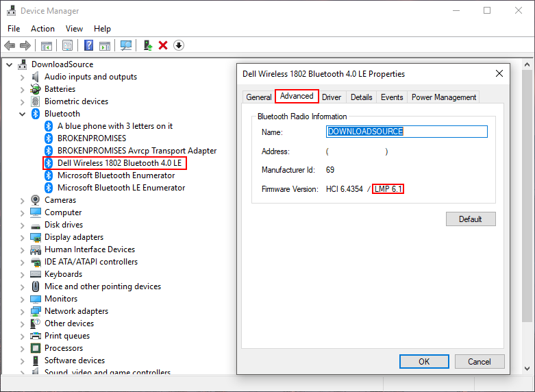Click the blue Help question-mark icon

(88, 45)
